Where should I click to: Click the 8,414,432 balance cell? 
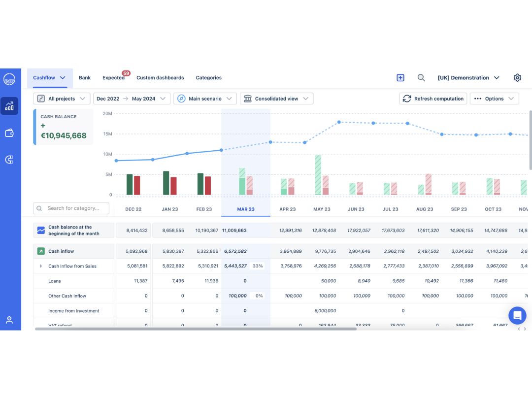coord(137,231)
